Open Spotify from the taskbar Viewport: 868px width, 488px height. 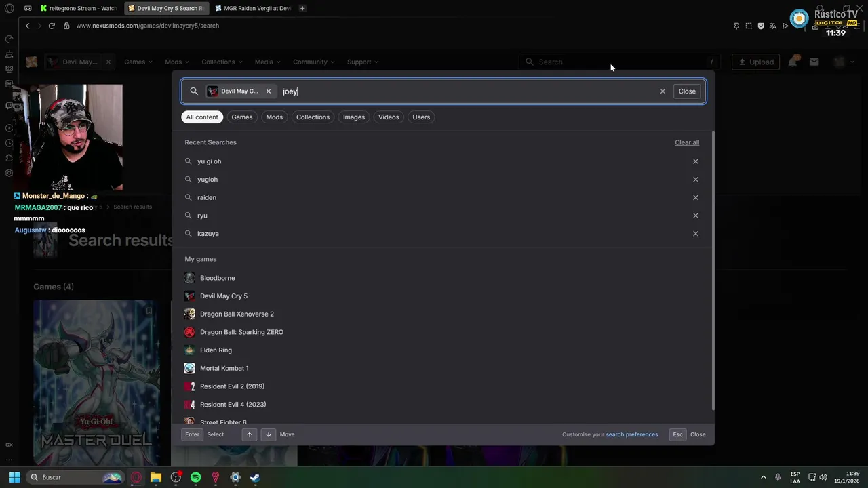196,477
